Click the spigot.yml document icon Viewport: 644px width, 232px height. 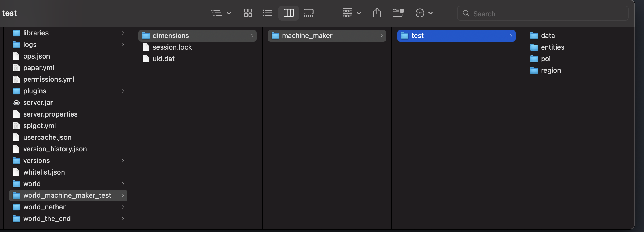click(16, 126)
